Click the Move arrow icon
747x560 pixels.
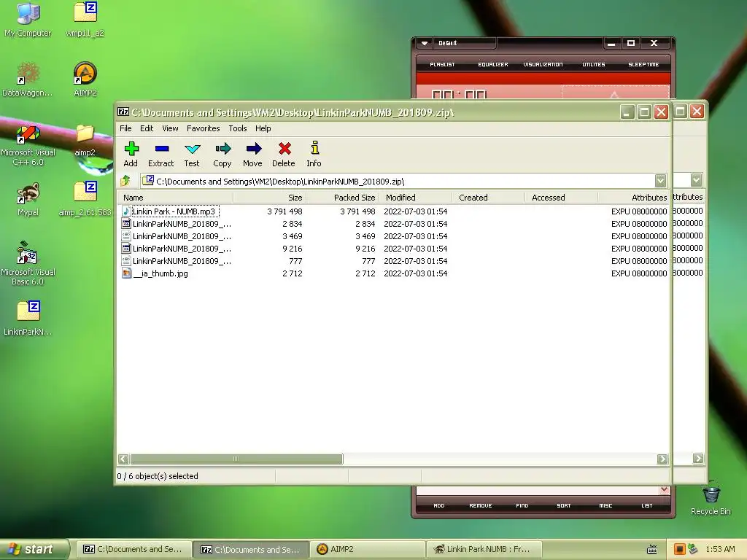pyautogui.click(x=253, y=155)
